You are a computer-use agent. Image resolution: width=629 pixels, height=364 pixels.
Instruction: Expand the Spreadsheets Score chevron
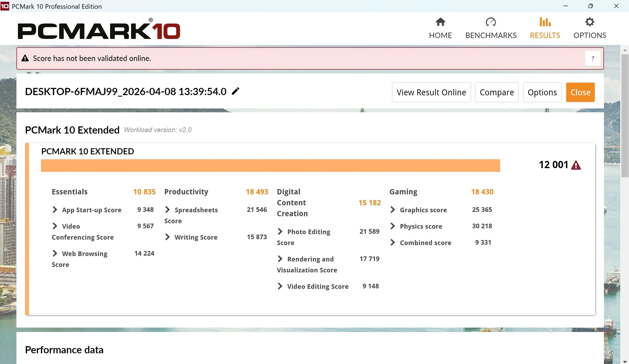pos(168,210)
